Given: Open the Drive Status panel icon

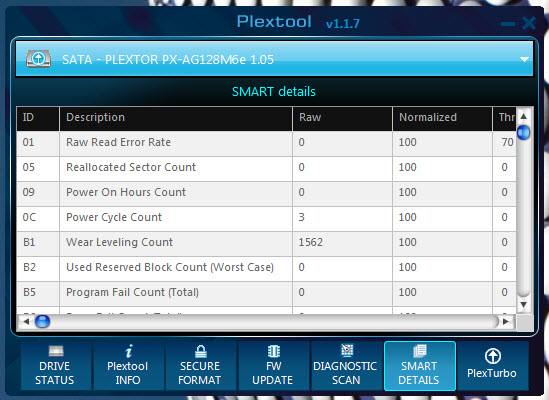Looking at the screenshot, I should (56, 351).
